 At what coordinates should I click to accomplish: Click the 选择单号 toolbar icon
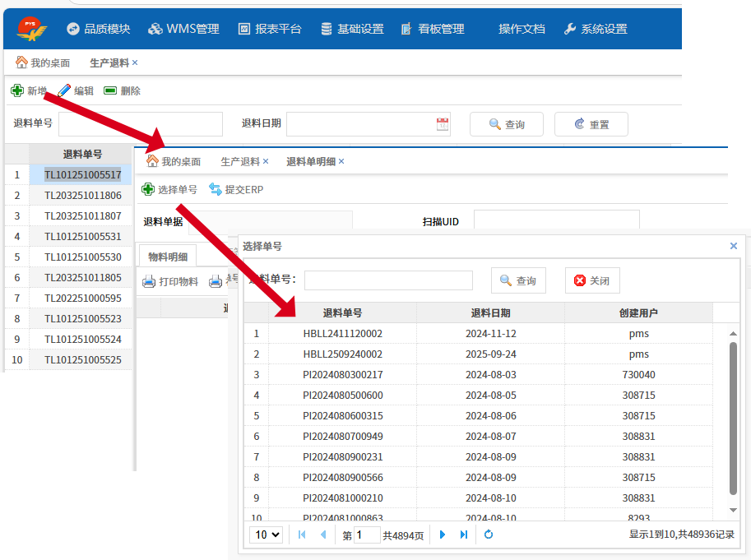pos(148,189)
